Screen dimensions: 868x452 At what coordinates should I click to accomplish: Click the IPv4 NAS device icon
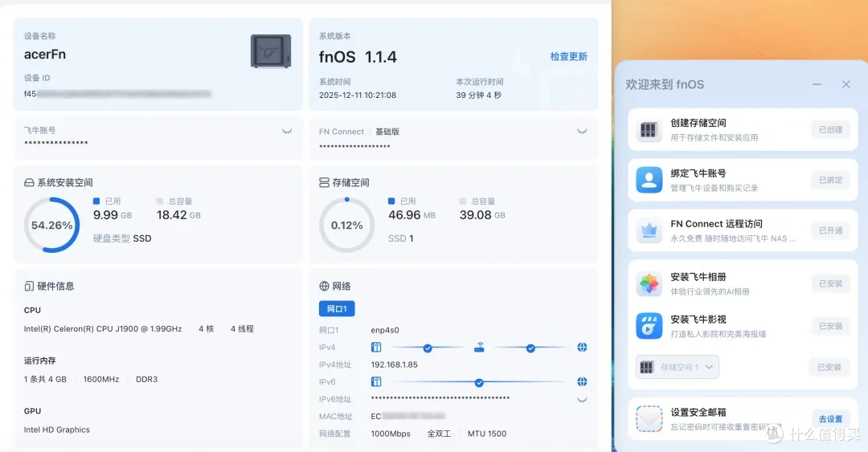click(376, 348)
